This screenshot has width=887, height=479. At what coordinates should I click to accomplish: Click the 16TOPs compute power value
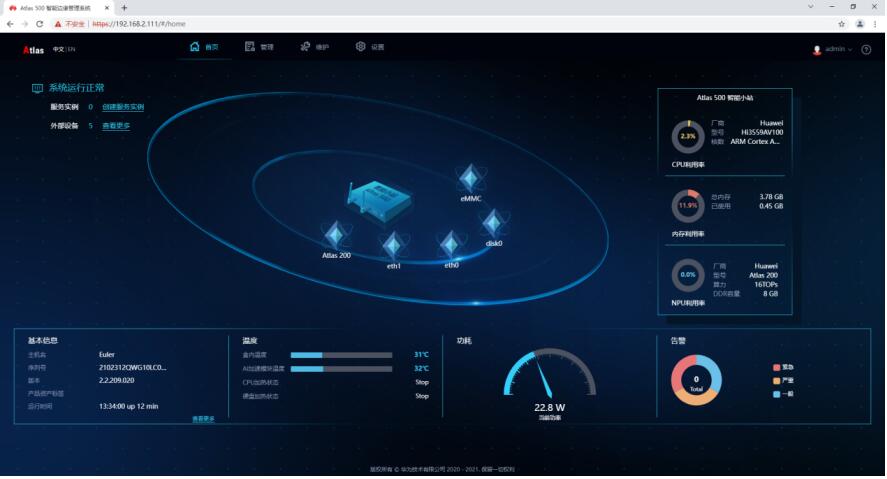click(766, 284)
